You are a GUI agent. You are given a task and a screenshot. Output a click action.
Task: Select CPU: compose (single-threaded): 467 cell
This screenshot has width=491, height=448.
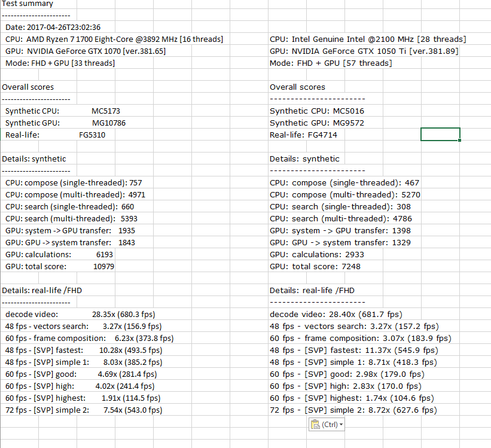point(344,182)
